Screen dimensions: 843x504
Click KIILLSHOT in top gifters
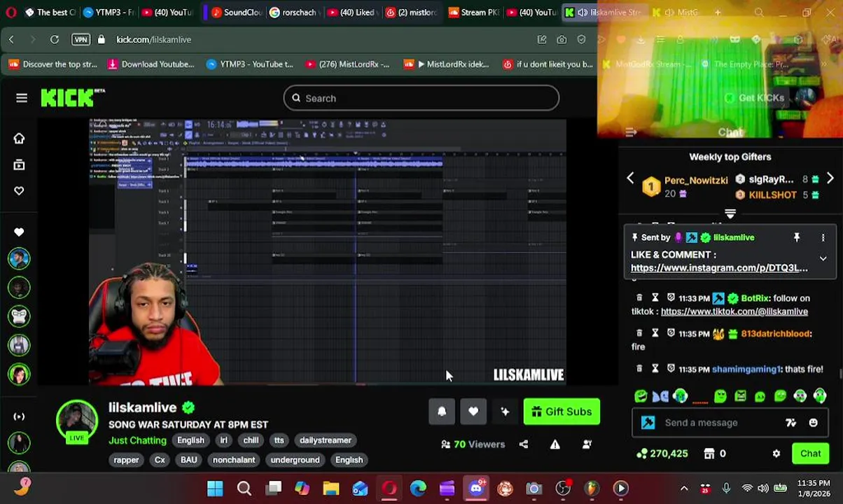tap(772, 195)
